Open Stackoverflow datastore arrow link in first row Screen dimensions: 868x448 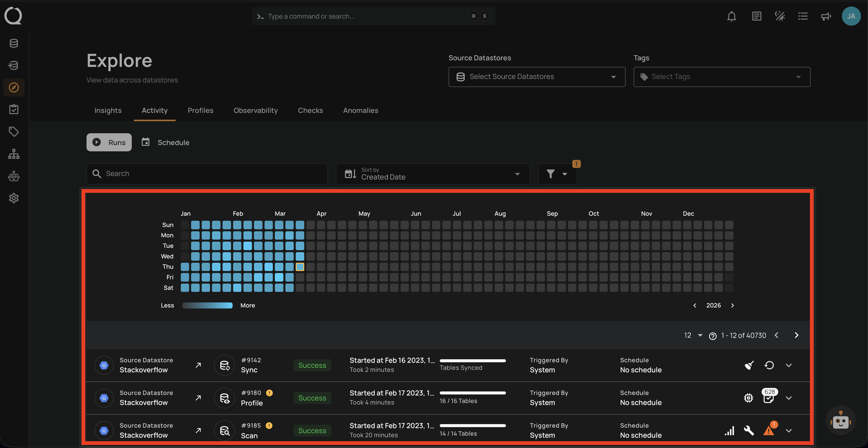pyautogui.click(x=198, y=365)
